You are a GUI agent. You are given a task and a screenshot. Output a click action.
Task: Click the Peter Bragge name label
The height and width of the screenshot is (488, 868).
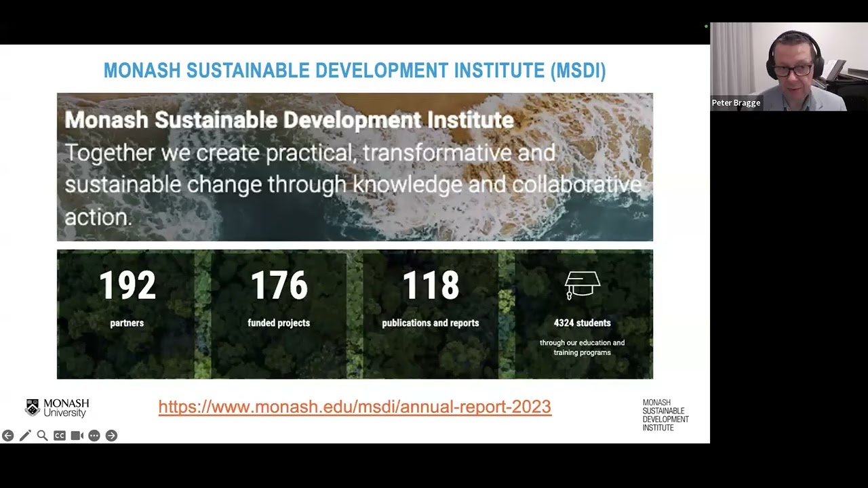pyautogui.click(x=736, y=103)
